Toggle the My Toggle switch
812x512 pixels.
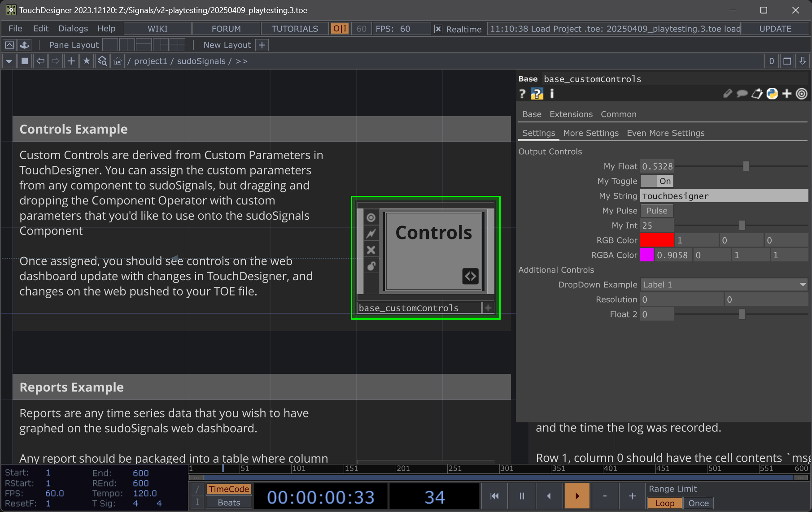tap(657, 181)
